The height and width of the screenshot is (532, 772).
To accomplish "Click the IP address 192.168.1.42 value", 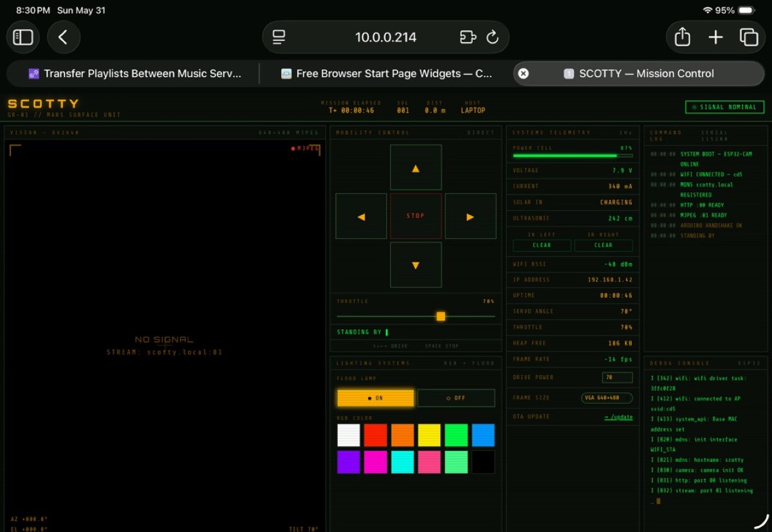I will pos(610,280).
